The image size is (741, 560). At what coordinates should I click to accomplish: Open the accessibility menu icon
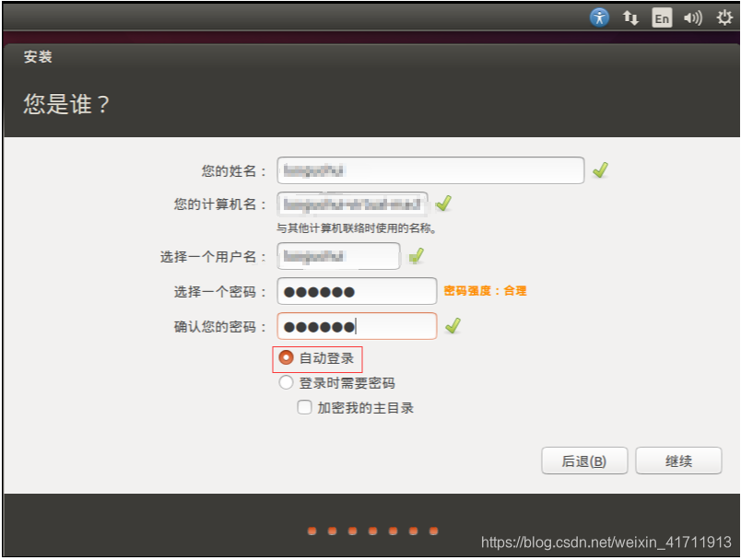click(x=599, y=17)
